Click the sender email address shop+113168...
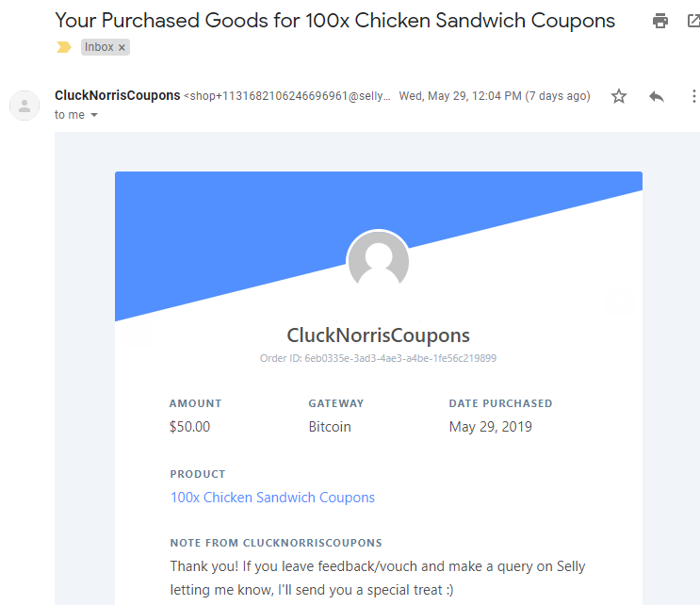This screenshot has height=605, width=700. tap(287, 96)
